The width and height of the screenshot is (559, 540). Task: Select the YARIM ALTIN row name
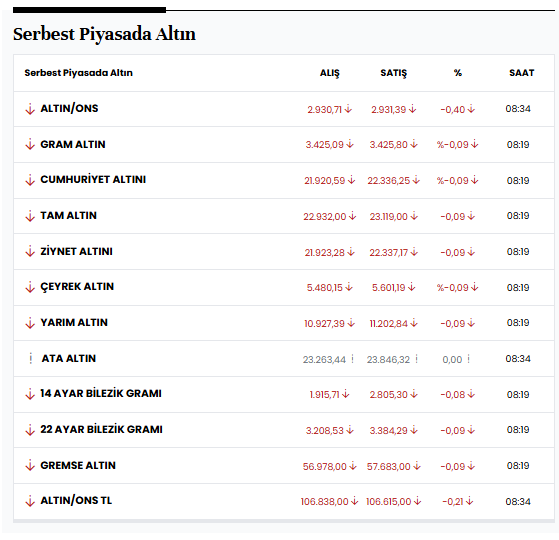74,322
